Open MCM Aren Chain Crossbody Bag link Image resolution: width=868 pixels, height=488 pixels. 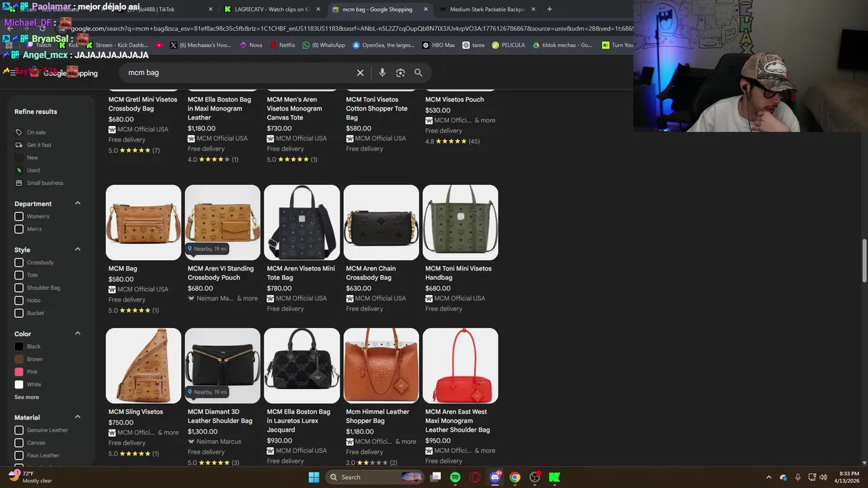click(371, 272)
